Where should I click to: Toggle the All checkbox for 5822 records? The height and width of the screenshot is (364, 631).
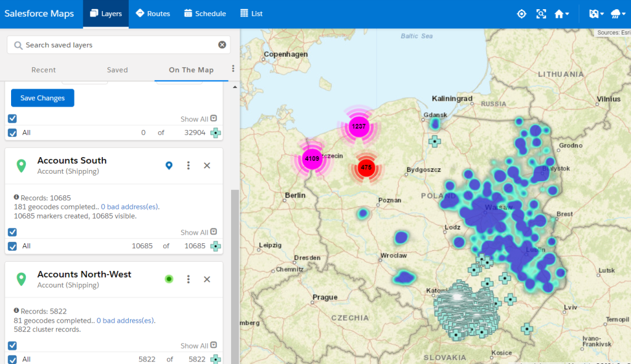click(12, 359)
